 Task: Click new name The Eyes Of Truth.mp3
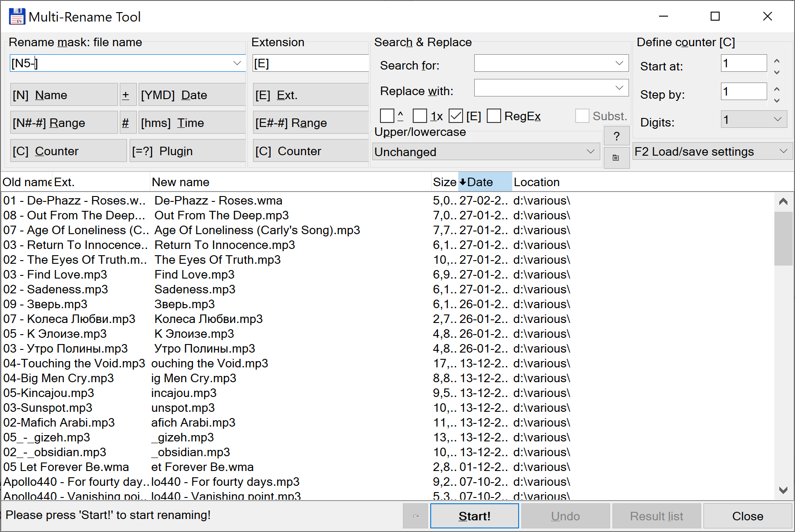218,259
